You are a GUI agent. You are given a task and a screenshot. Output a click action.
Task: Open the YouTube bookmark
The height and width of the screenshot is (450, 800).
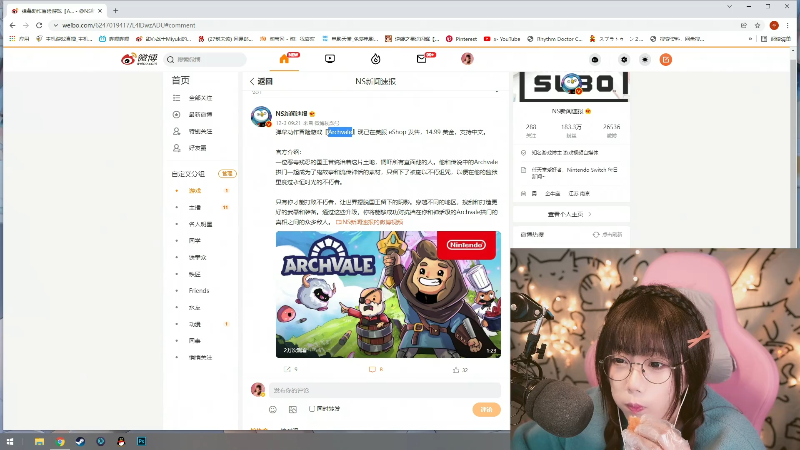point(502,39)
